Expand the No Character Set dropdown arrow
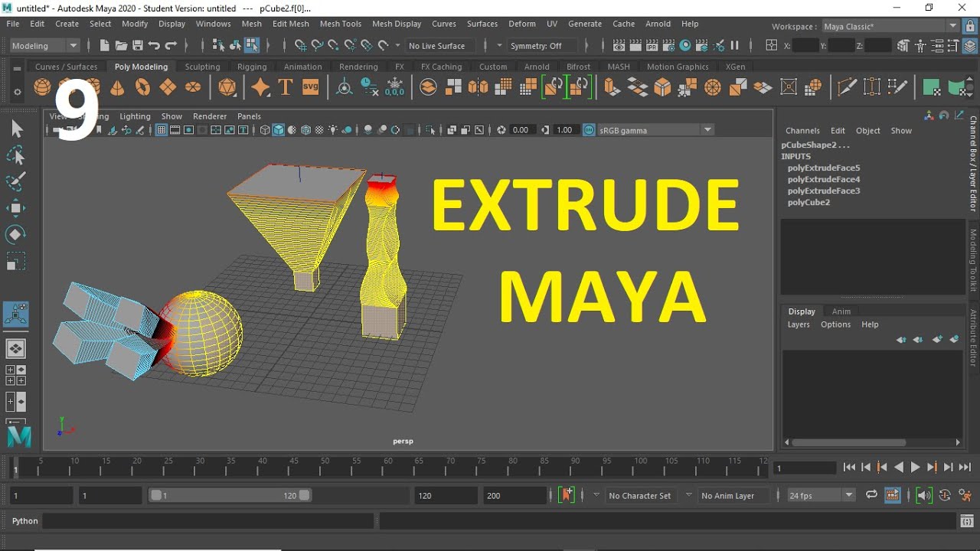 coord(596,495)
